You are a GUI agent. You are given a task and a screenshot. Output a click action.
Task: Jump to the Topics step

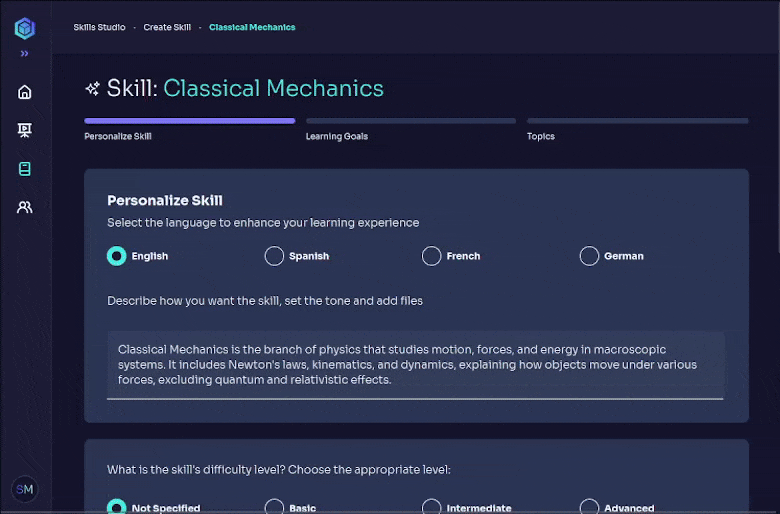click(x=541, y=136)
